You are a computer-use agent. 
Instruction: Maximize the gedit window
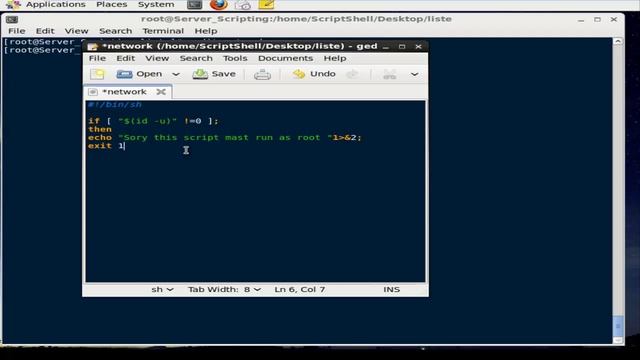click(x=402, y=47)
